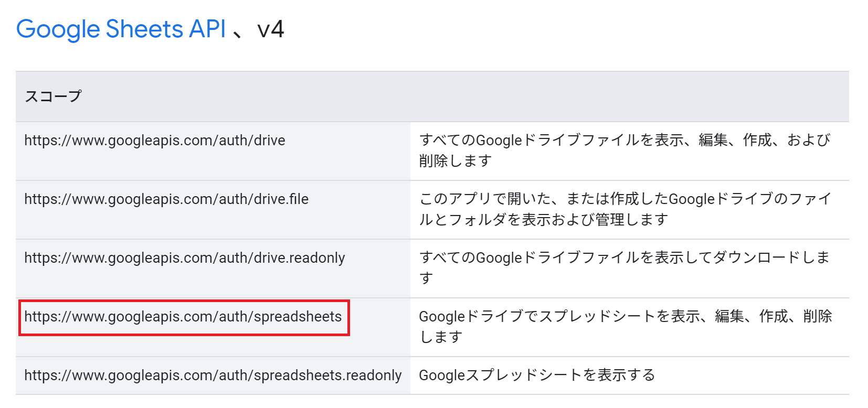This screenshot has width=868, height=408.
Task: Click the description starting すべてのGoogleドライブファイルを表示、編集
Action: 624,140
